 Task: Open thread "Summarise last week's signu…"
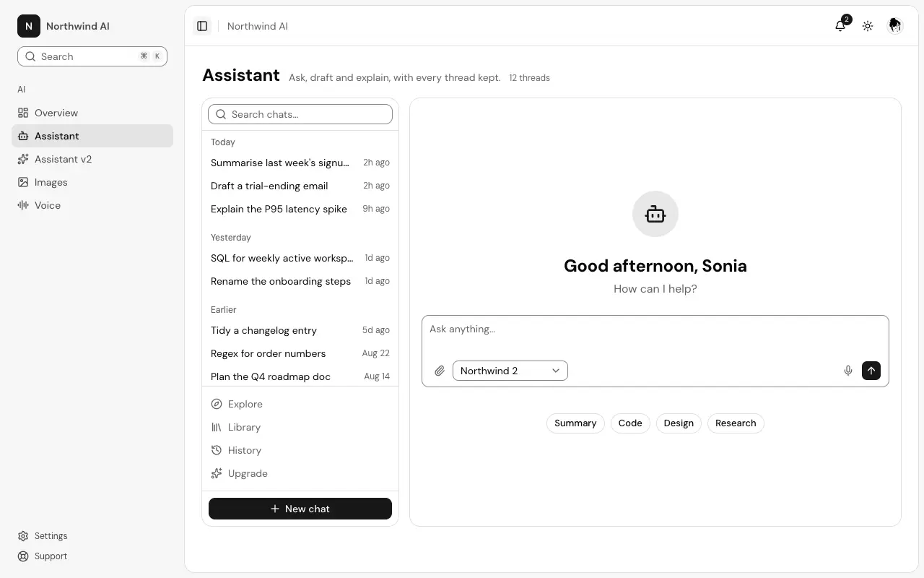tap(300, 163)
